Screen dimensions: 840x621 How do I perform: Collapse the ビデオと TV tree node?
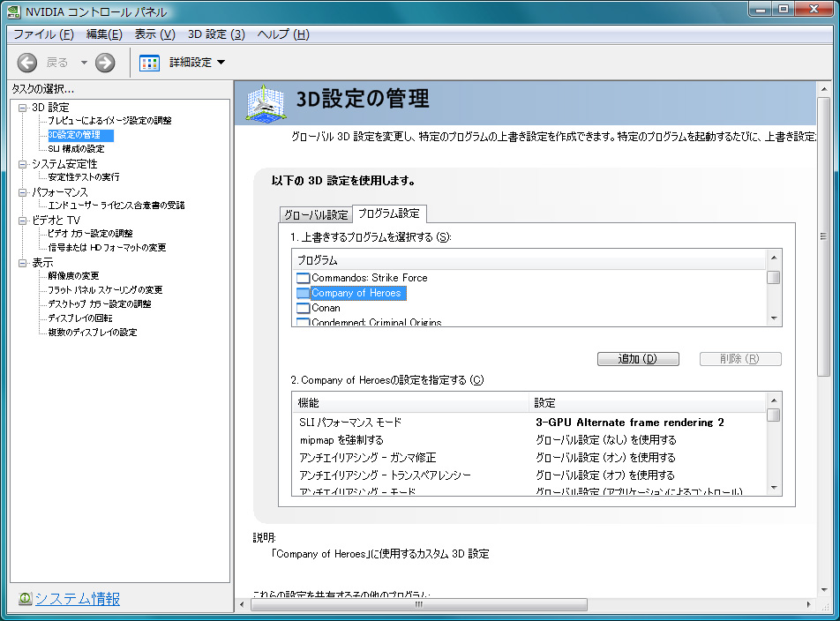pos(23,221)
